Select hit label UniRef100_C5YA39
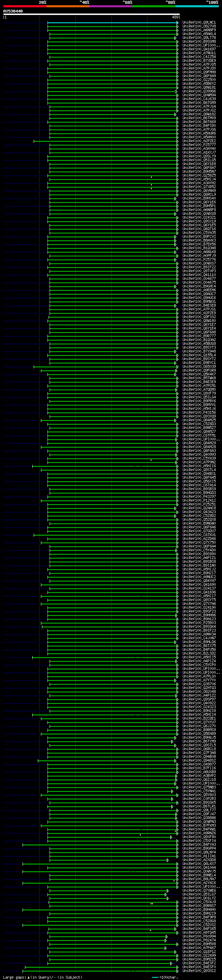222x980 pixels. click(x=199, y=459)
